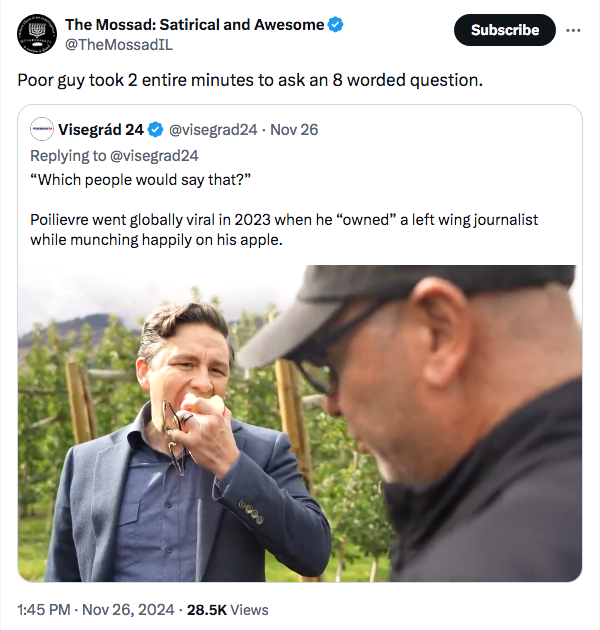The height and width of the screenshot is (630, 600).
Task: Click the verified badge next to Visegrád 24
Action: 156,130
